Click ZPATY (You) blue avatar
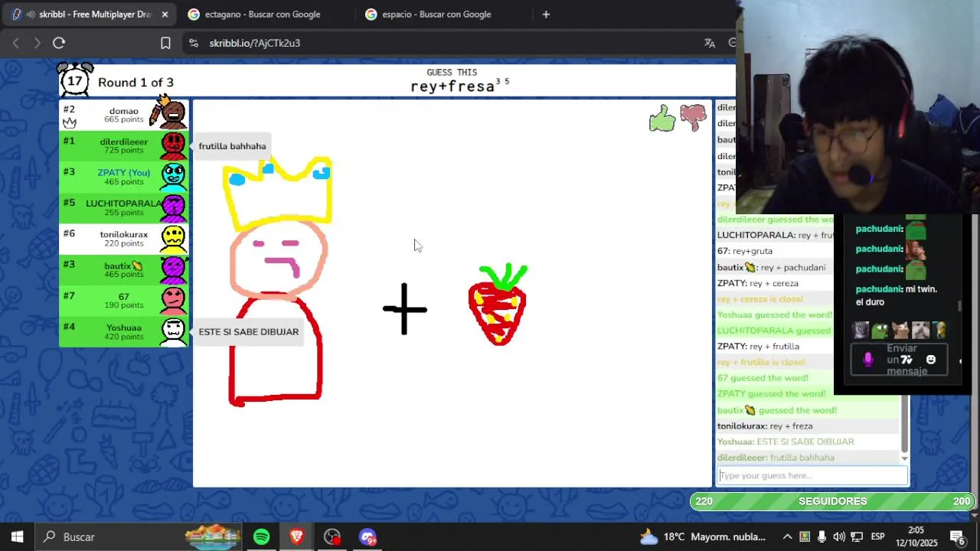The height and width of the screenshot is (551, 980). [174, 177]
